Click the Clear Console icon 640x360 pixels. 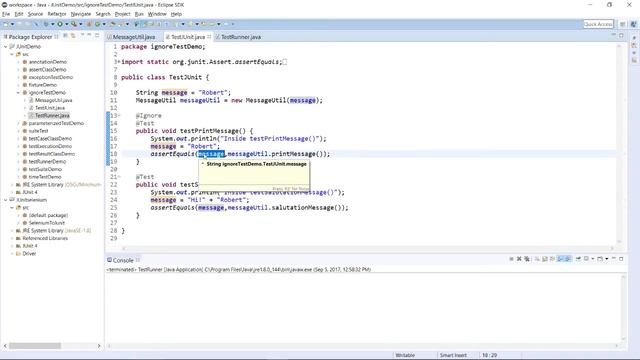click(x=537, y=259)
